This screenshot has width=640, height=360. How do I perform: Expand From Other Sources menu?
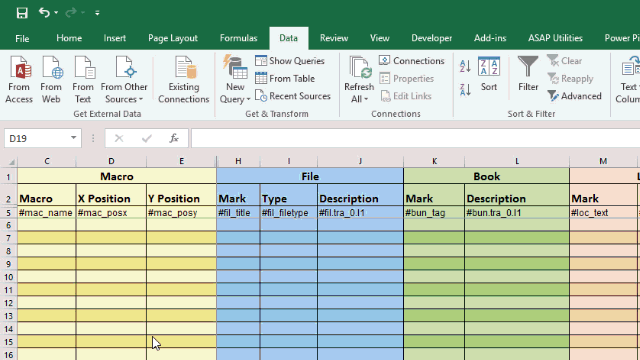tap(124, 80)
